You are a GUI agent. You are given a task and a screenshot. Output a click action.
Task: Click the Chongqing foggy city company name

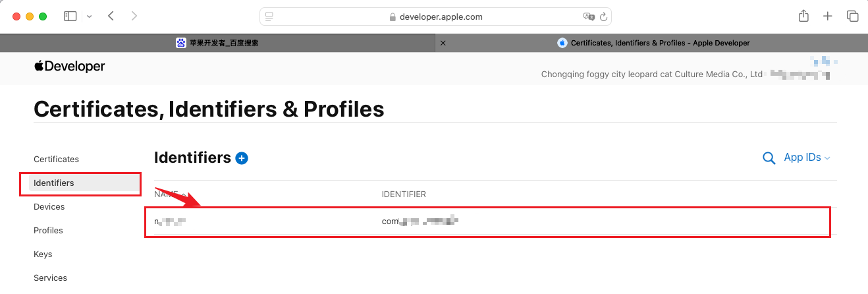pyautogui.click(x=651, y=74)
